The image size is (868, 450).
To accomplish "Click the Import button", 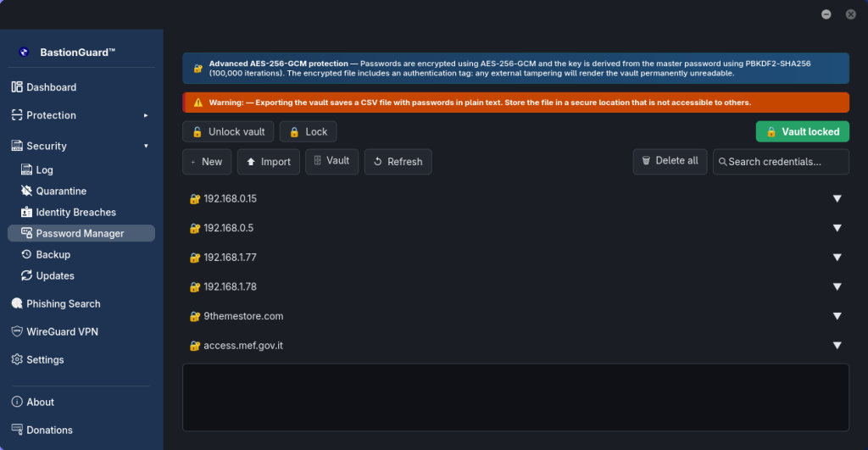I will pyautogui.click(x=269, y=162).
